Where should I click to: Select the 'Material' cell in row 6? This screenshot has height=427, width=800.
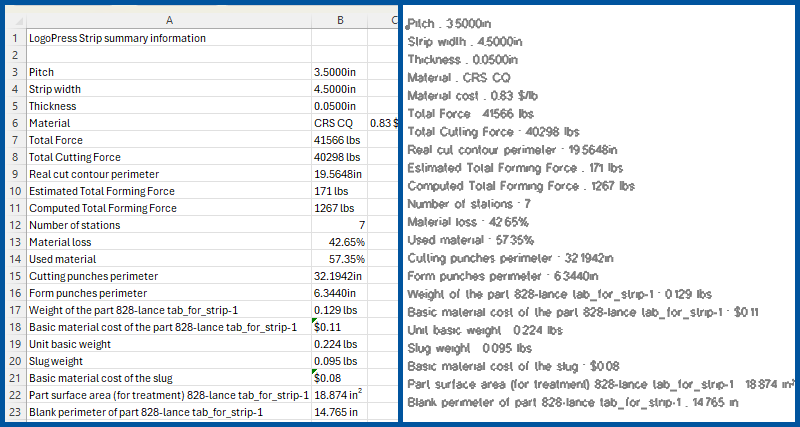point(169,123)
